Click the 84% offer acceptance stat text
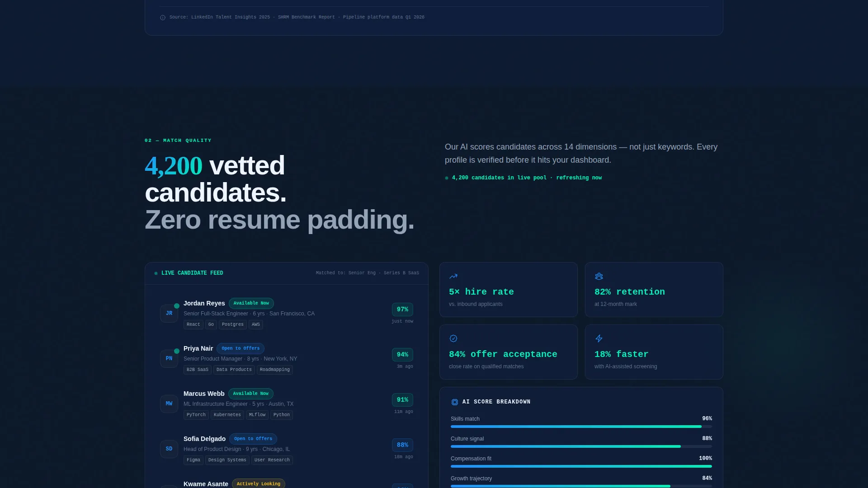This screenshot has width=868, height=488. (x=503, y=354)
